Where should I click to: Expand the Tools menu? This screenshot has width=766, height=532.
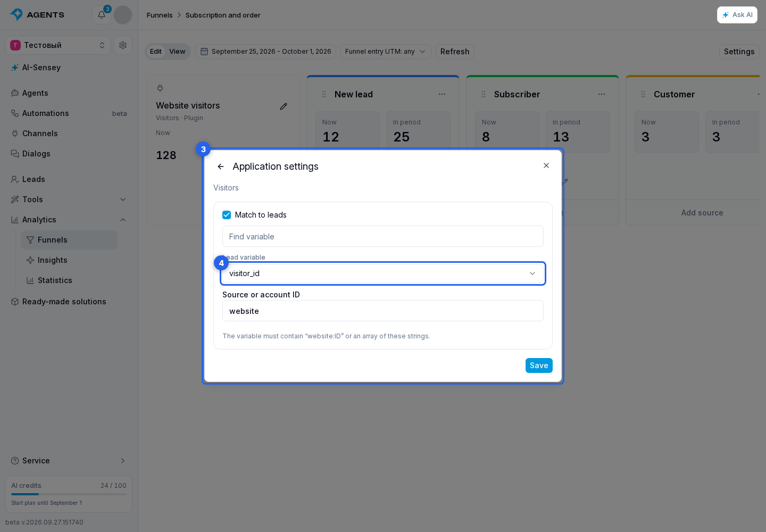[x=69, y=199]
